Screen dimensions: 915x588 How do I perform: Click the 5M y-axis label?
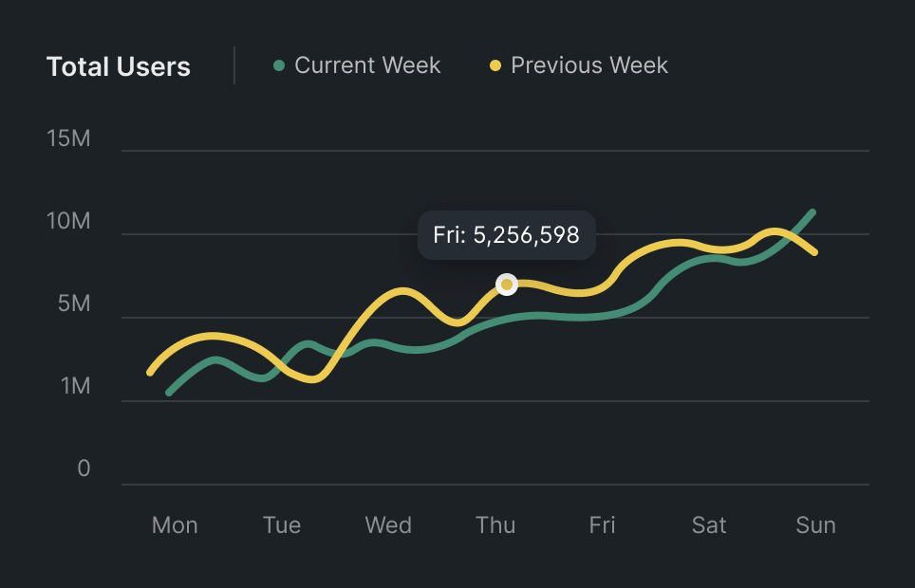click(72, 304)
